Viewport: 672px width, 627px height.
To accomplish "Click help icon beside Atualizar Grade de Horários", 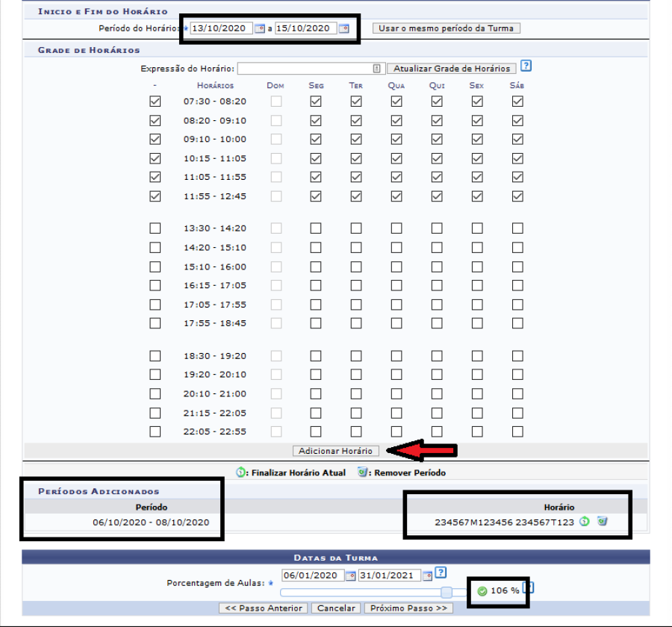I will 526,66.
